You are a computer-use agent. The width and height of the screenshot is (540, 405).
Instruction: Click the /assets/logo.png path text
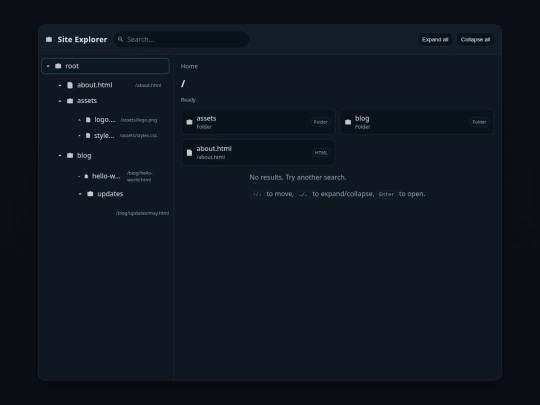[x=138, y=120]
